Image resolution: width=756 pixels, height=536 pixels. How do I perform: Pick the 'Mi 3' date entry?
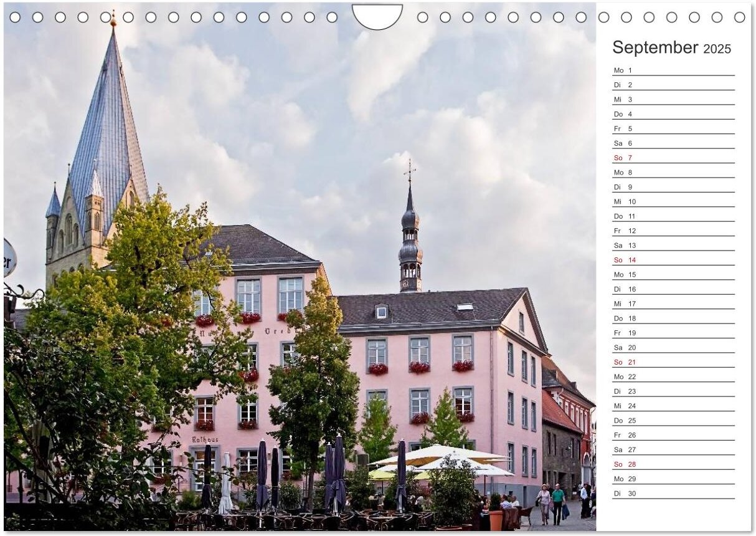pos(673,99)
